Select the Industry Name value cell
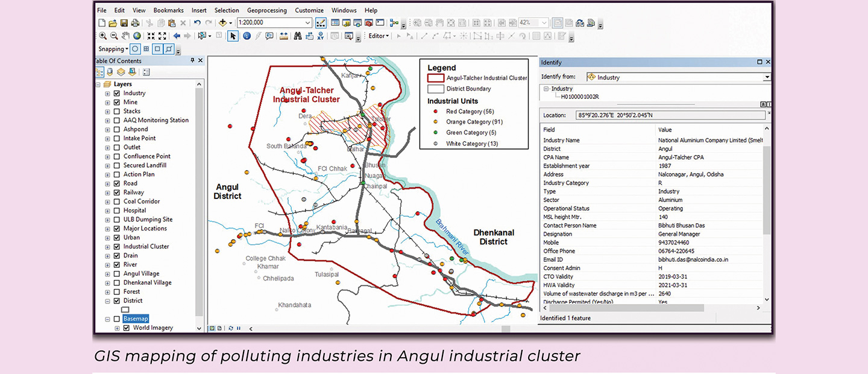The width and height of the screenshot is (868, 374). pos(710,140)
